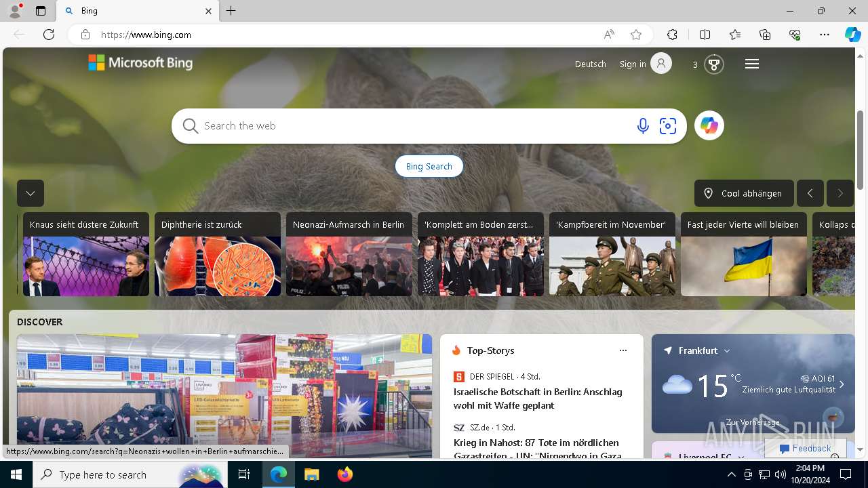Open the Edge profile icon
Image resolution: width=868 pixels, height=488 pixels.
click(x=14, y=11)
